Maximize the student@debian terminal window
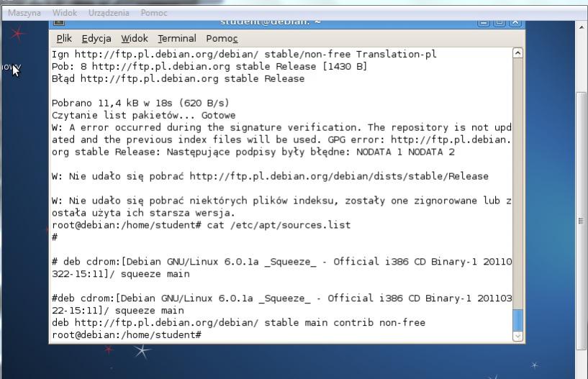588x379 pixels. click(499, 22)
